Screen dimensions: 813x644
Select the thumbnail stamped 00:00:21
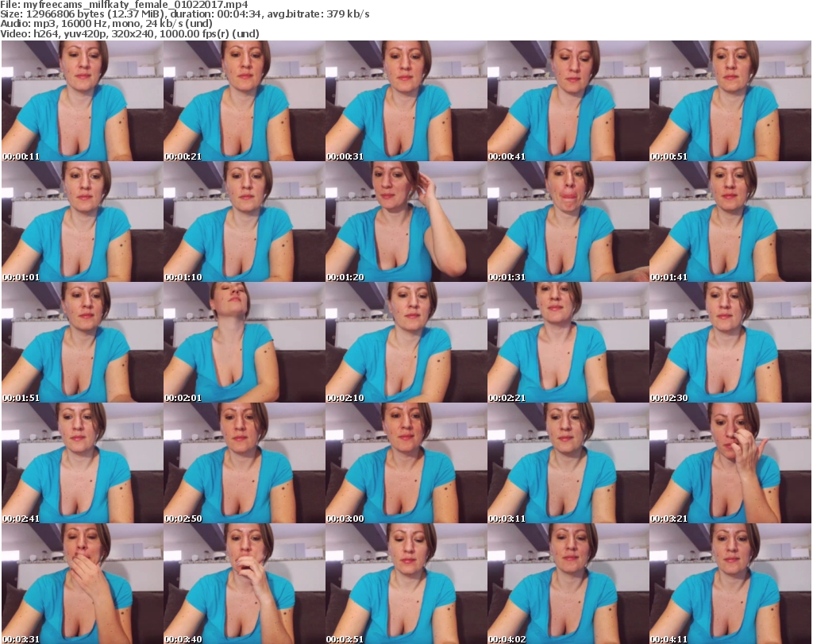[x=245, y=101]
